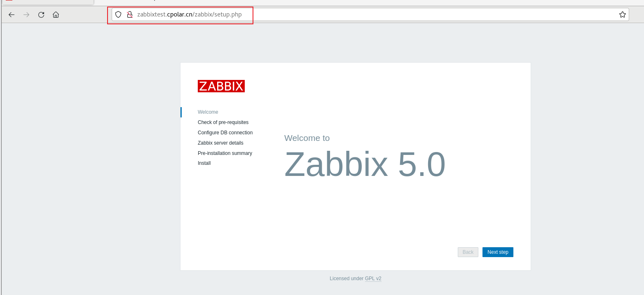Click the Next step button
Image resolution: width=644 pixels, height=295 pixels.
click(x=498, y=252)
